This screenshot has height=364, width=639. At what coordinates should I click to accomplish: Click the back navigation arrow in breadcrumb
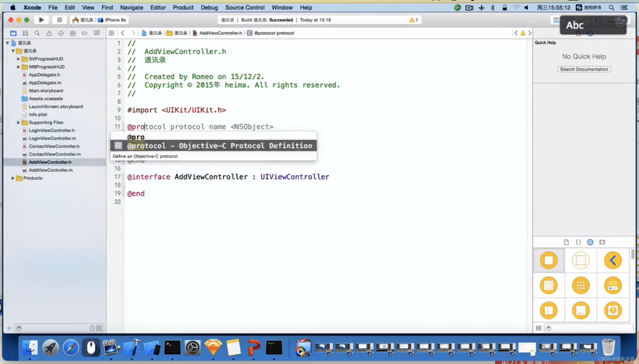(x=123, y=33)
